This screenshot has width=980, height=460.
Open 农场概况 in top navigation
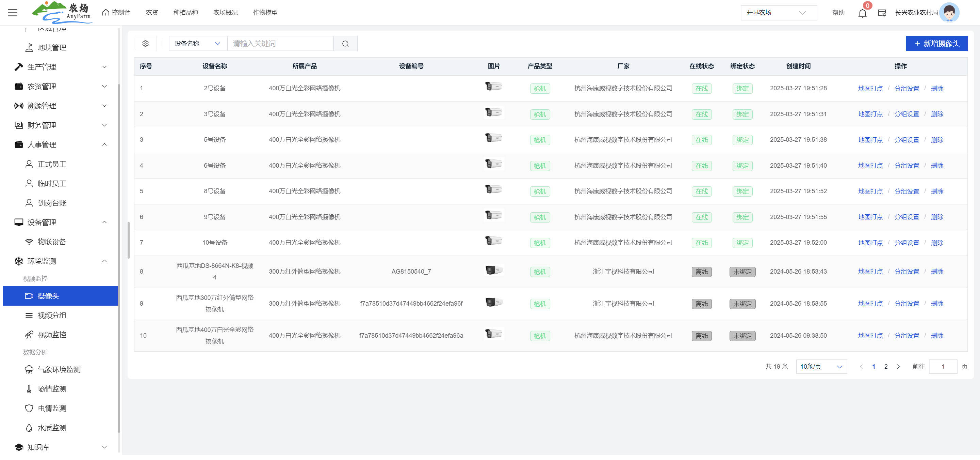(x=225, y=13)
